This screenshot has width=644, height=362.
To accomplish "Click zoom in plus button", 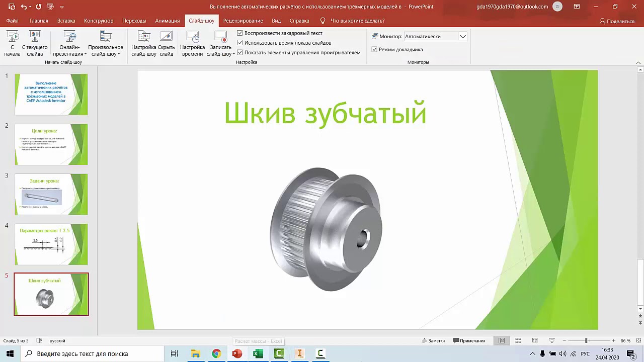I will pos(613,340).
